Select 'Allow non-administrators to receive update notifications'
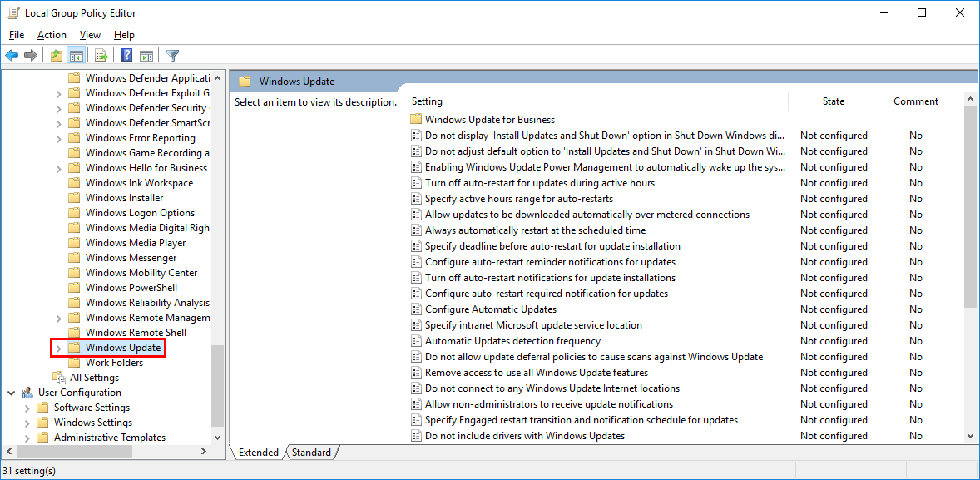Screen dimensions: 980x480 [549, 404]
